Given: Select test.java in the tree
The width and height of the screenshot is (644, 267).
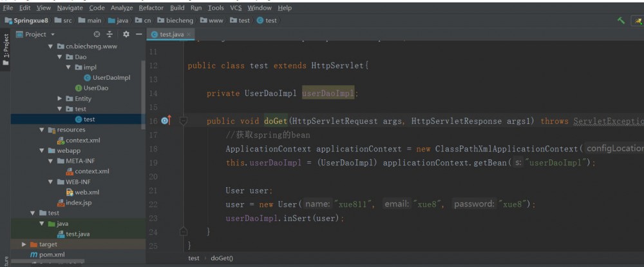Looking at the screenshot, I should pos(73,233).
